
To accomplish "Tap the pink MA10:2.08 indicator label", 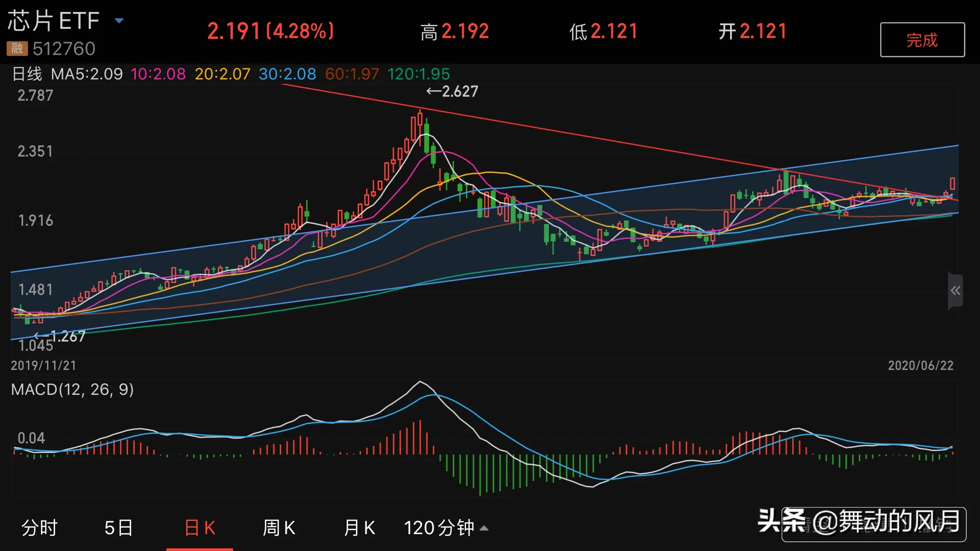I will (158, 74).
